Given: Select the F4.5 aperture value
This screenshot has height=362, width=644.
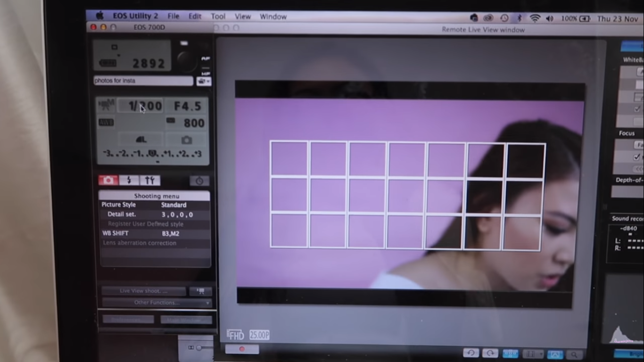Looking at the screenshot, I should (188, 107).
